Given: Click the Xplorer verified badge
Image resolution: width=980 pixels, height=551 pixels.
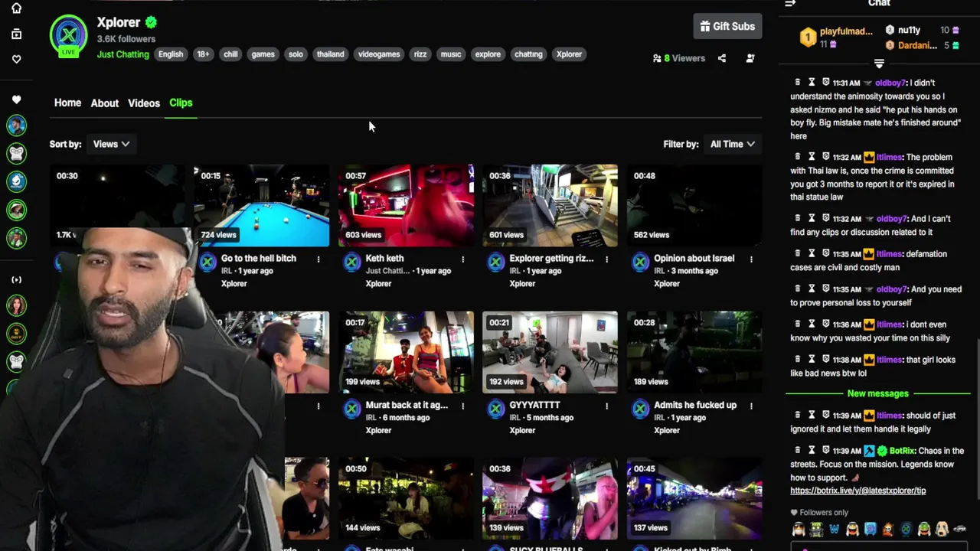Looking at the screenshot, I should pyautogui.click(x=152, y=22).
